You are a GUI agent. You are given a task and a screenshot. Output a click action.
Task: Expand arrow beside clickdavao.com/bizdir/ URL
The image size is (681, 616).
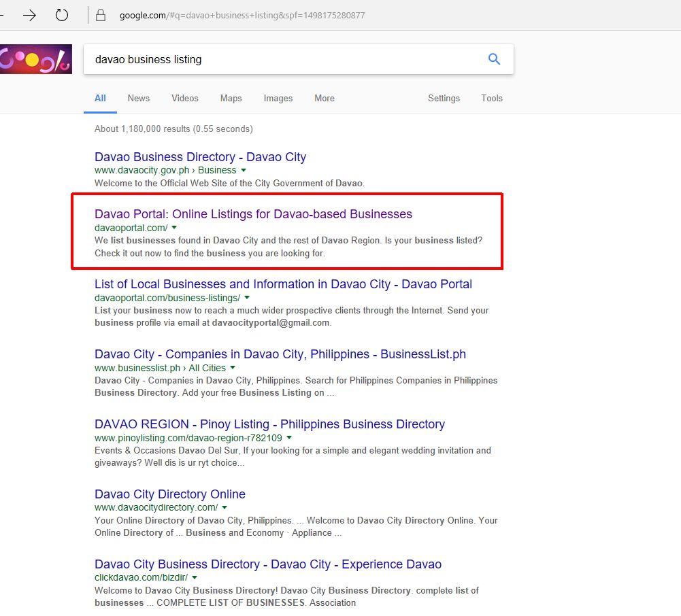[x=195, y=578]
